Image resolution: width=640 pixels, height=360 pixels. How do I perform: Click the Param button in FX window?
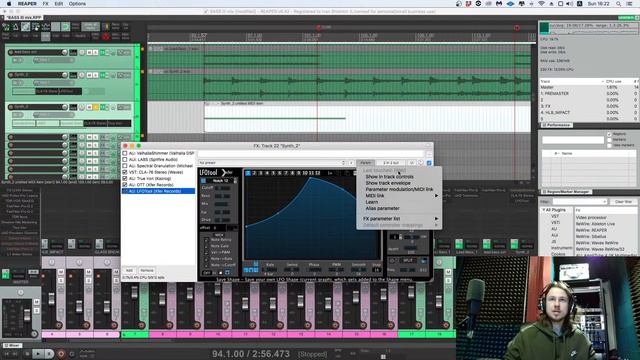pos(365,162)
